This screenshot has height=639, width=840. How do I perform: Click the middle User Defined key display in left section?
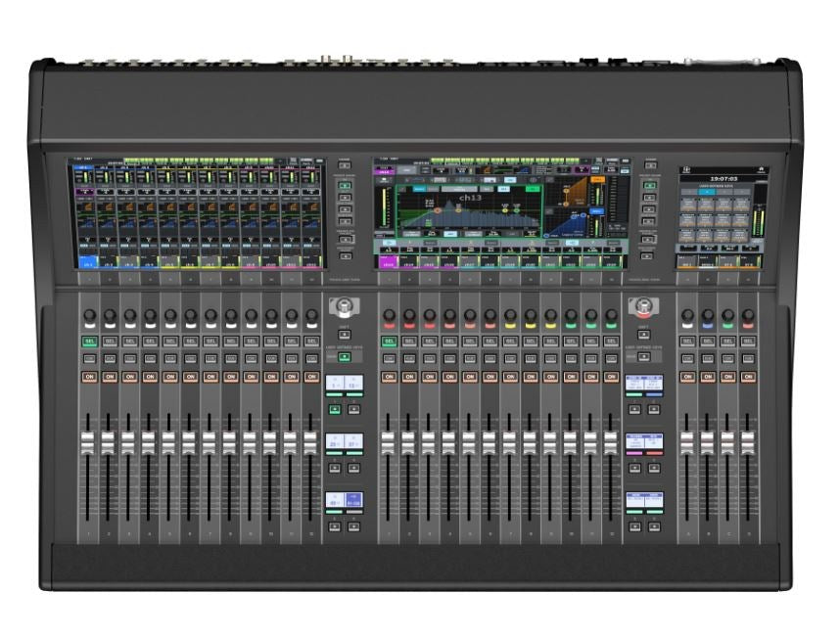pyautogui.click(x=344, y=442)
